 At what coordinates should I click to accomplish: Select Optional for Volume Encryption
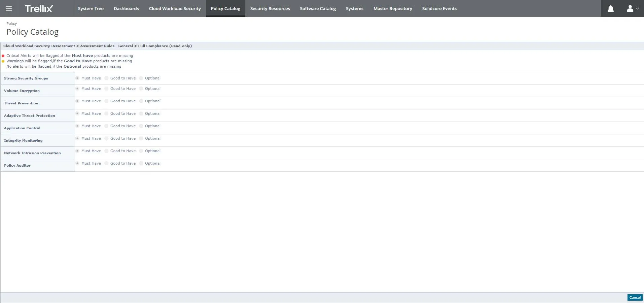[141, 89]
